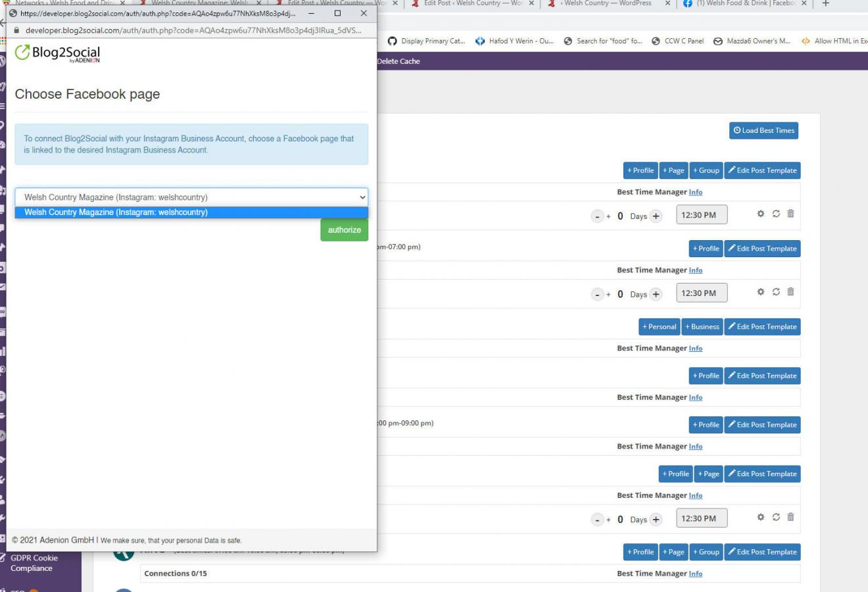The height and width of the screenshot is (592, 868).
Task: Click the blue Instagram Business Account info notice
Action: click(x=191, y=144)
